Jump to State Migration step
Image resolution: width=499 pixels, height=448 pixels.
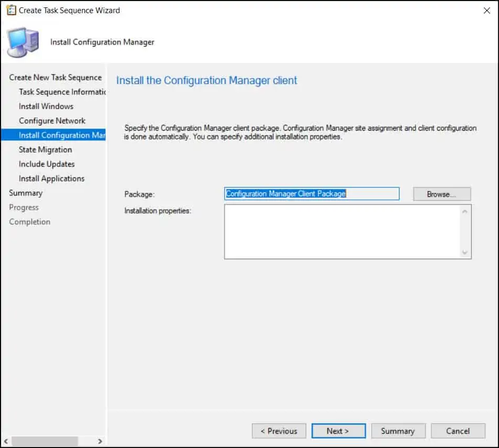45,150
